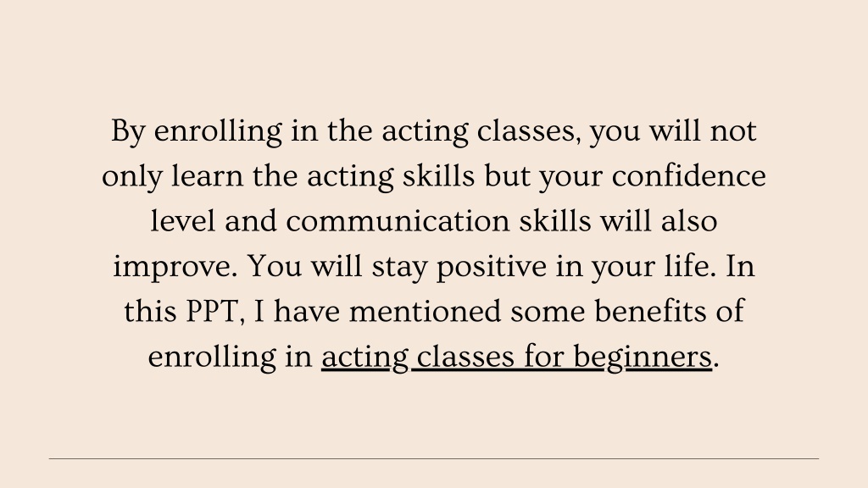
Task: Click the word 'confidence' in the paragraph
Action: click(x=688, y=176)
